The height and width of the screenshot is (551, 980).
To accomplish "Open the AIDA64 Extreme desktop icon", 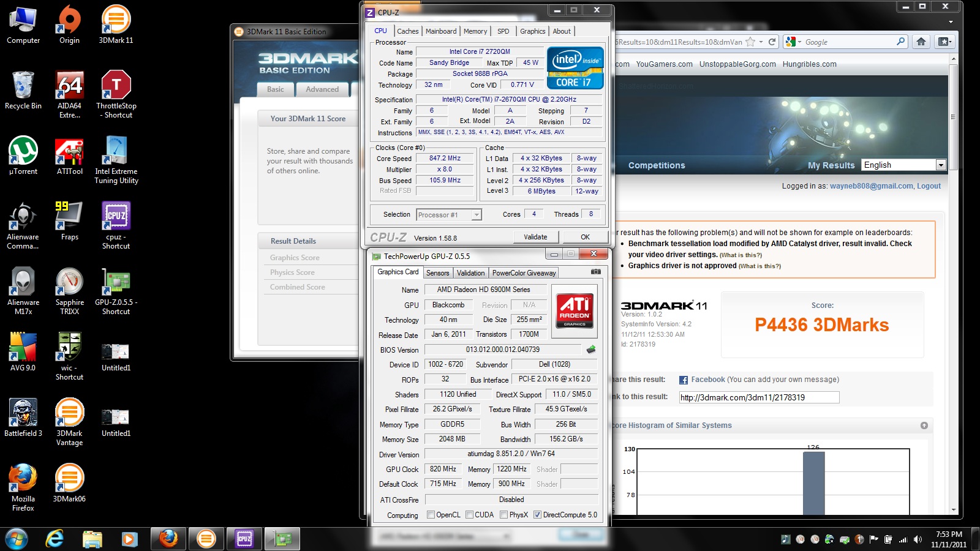I will point(69,94).
